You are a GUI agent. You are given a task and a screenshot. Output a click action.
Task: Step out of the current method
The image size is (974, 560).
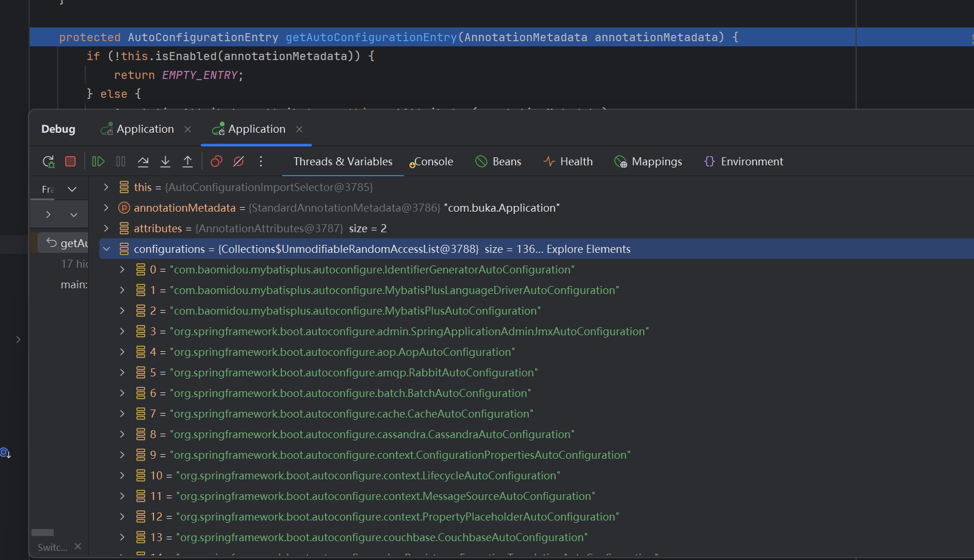pyautogui.click(x=187, y=161)
